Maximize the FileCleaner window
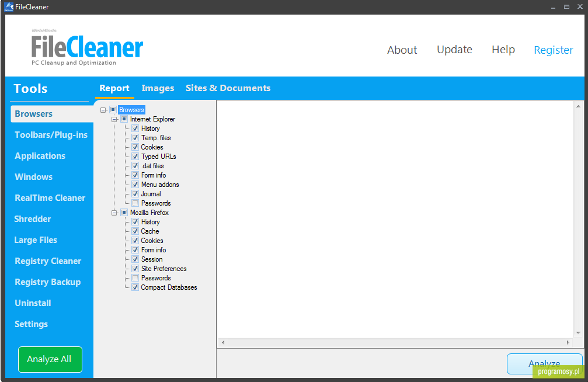 [566, 7]
